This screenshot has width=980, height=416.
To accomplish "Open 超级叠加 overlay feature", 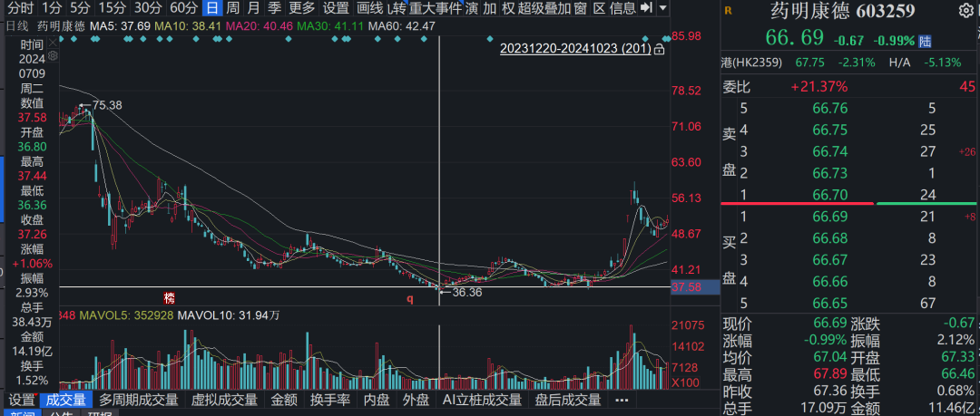I will 544,7.
